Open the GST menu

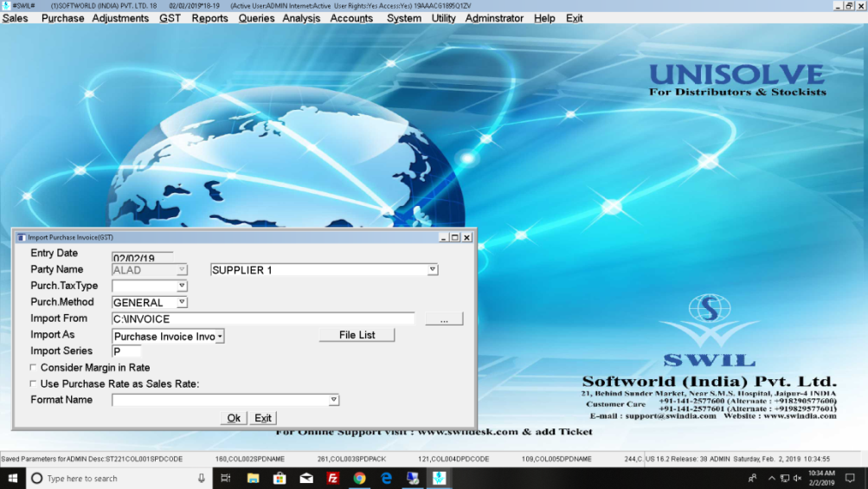click(170, 18)
